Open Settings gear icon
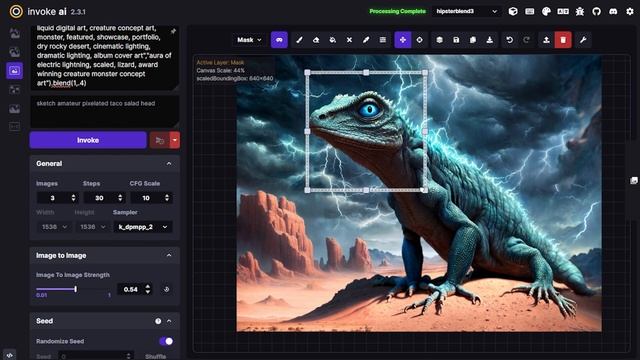Image resolution: width=640 pixels, height=360 pixels. (630, 11)
